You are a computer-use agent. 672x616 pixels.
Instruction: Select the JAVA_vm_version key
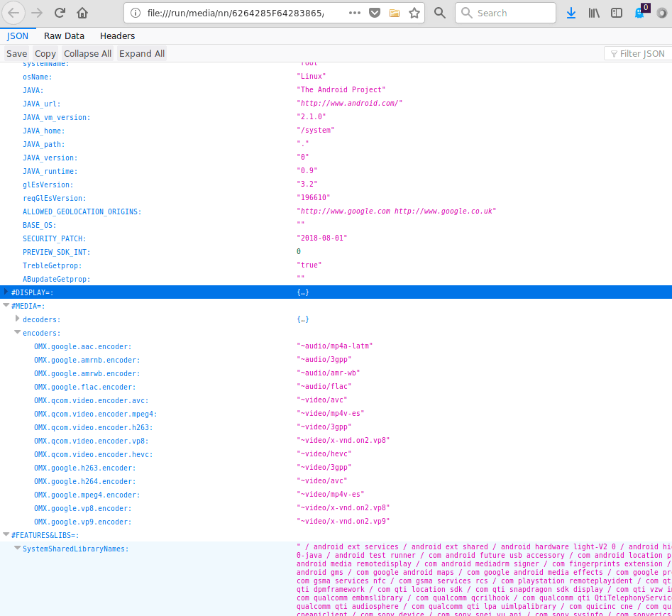click(57, 118)
